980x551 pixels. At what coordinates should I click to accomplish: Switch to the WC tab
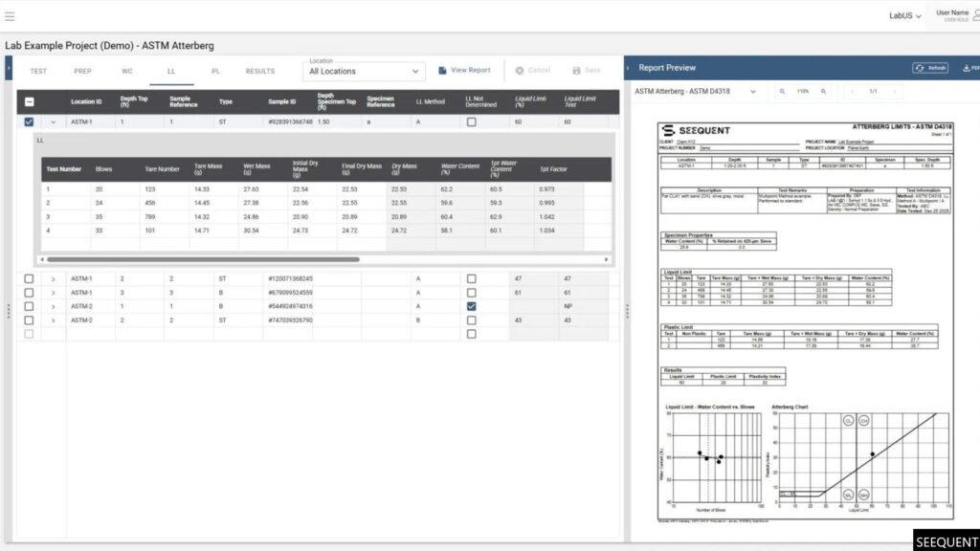coord(127,71)
